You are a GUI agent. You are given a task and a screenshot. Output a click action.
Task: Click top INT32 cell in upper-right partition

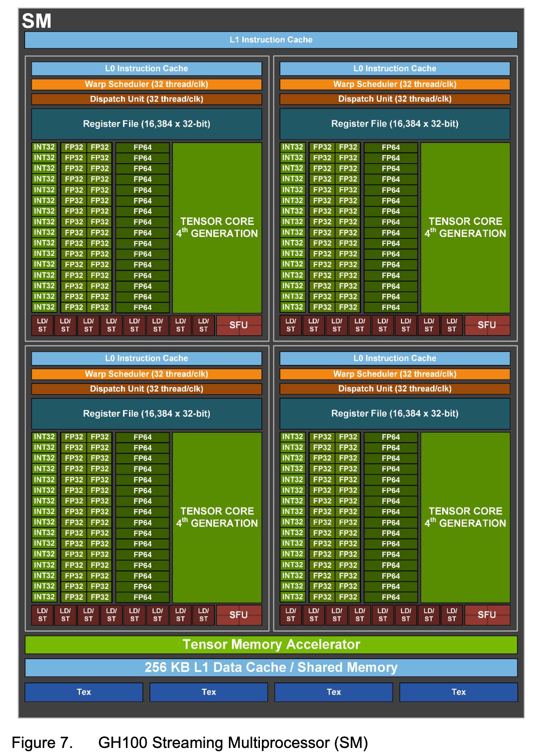(x=293, y=147)
